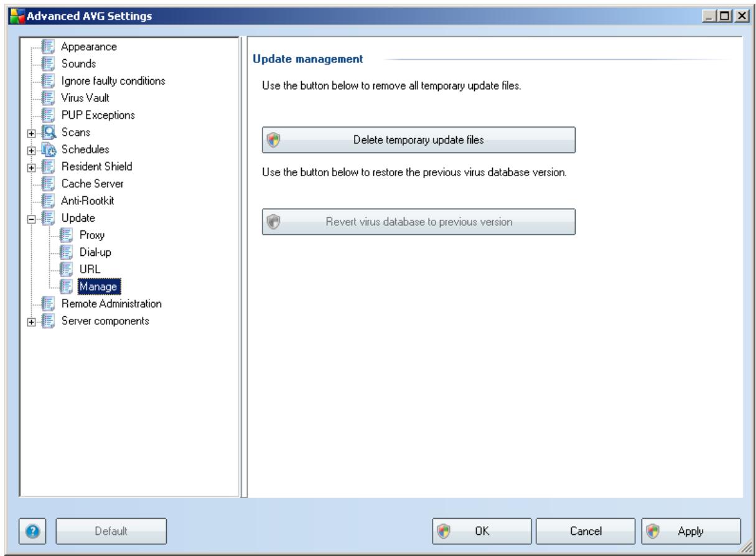Open Remote Administration settings
This screenshot has width=756, height=556.
[x=111, y=304]
